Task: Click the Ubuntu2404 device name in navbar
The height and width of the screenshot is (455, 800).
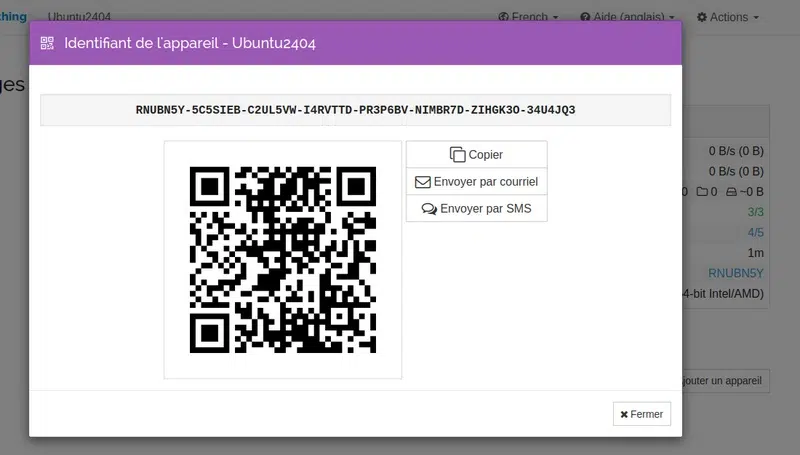Action: pyautogui.click(x=79, y=17)
